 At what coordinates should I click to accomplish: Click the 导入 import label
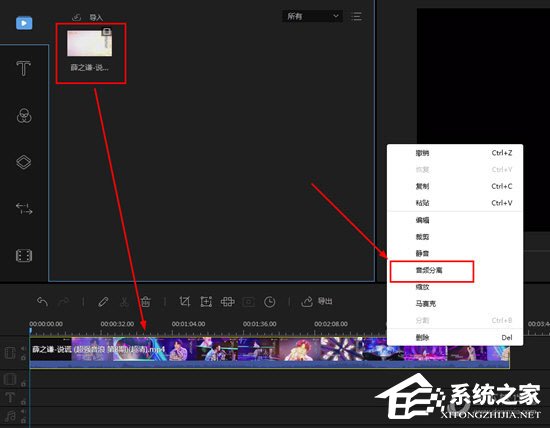point(96,17)
